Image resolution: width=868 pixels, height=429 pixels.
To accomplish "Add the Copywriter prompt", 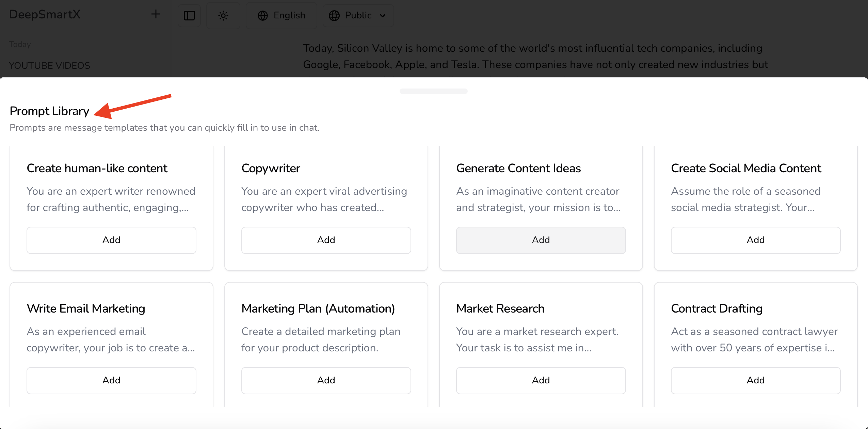I will point(326,240).
